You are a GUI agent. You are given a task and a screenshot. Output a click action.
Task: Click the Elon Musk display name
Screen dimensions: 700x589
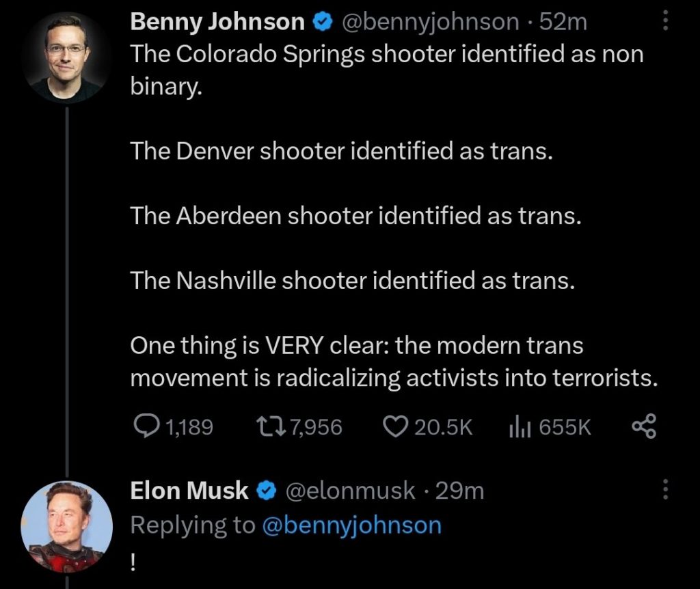[189, 490]
